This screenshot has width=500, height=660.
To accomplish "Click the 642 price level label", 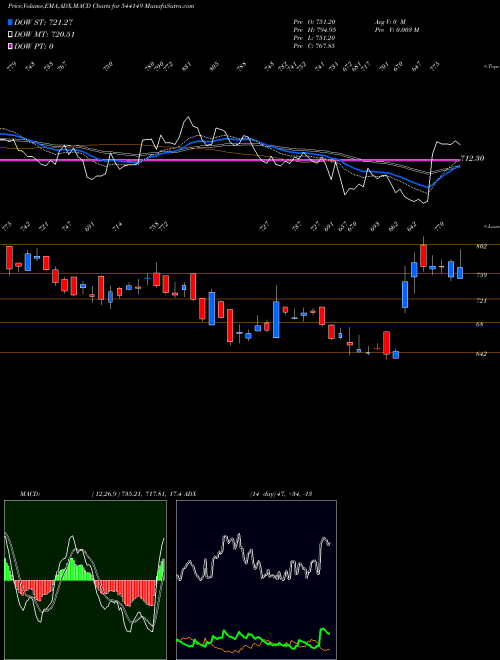I will [481, 354].
